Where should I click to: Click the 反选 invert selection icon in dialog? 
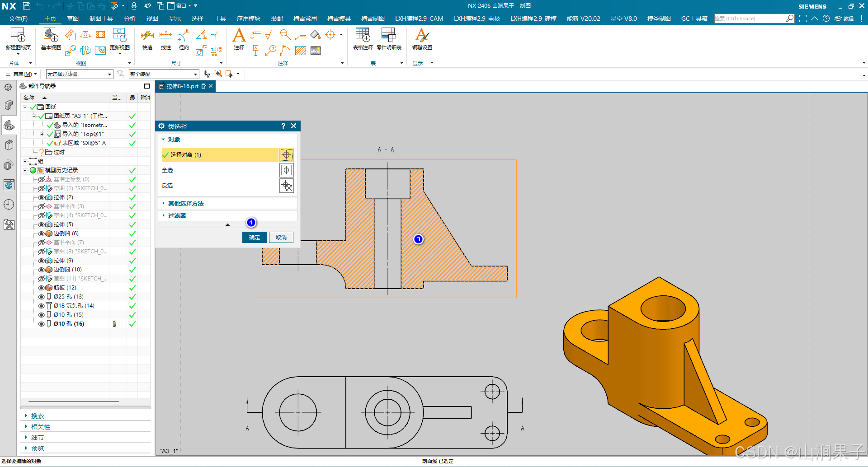pos(286,186)
